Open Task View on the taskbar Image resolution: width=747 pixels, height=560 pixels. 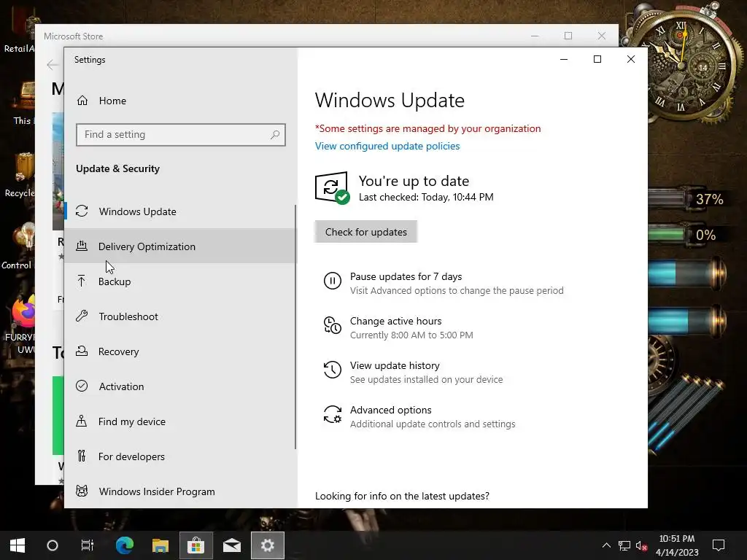point(88,545)
